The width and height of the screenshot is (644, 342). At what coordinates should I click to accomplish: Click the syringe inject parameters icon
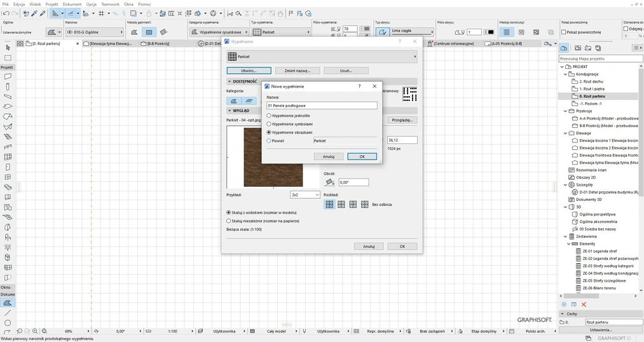pyautogui.click(x=43, y=13)
